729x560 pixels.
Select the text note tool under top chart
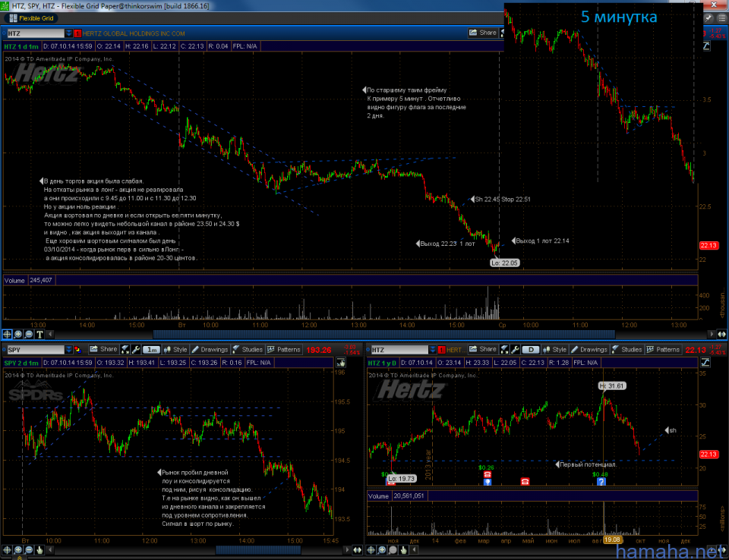39,334
